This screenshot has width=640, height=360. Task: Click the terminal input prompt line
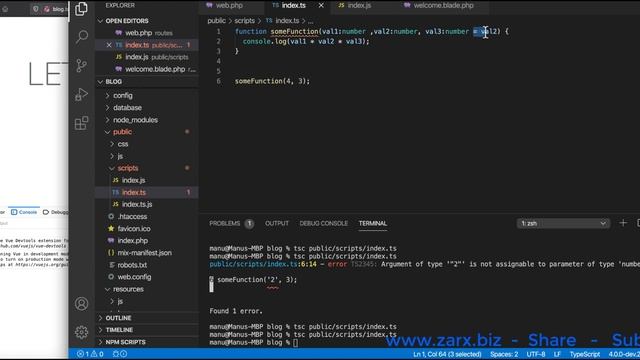tap(254, 342)
